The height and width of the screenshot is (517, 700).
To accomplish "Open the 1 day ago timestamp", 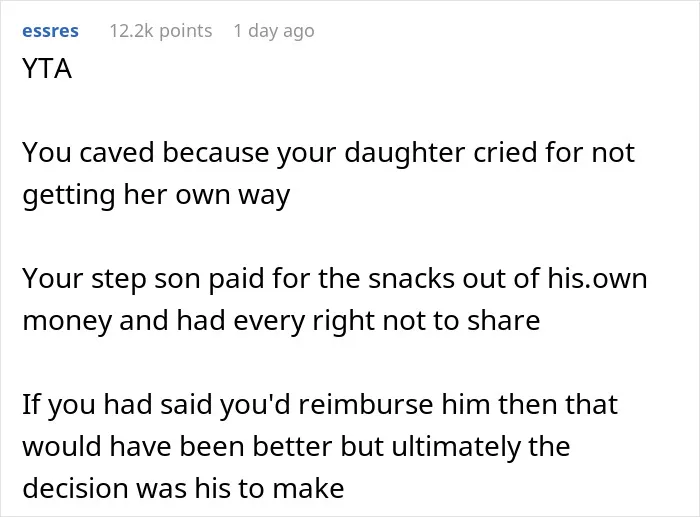I will (274, 31).
